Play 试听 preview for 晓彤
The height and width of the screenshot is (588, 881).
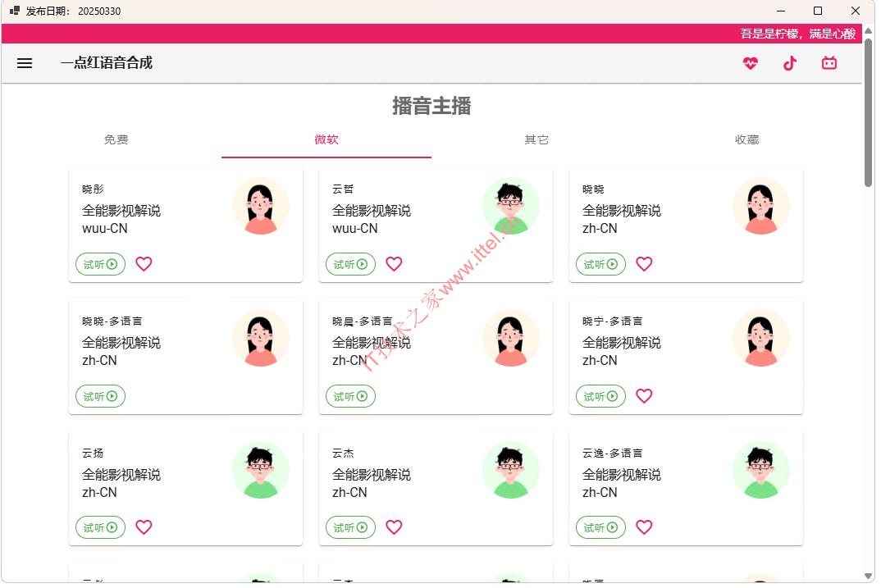[101, 264]
